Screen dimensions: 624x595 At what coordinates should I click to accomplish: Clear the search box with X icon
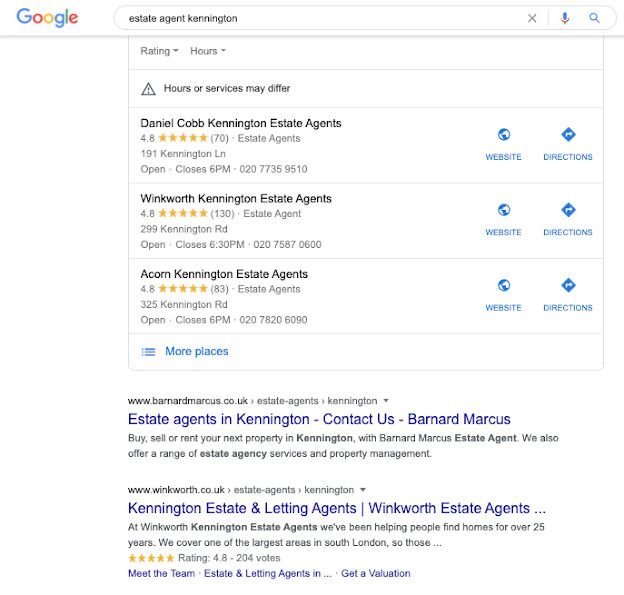click(532, 18)
